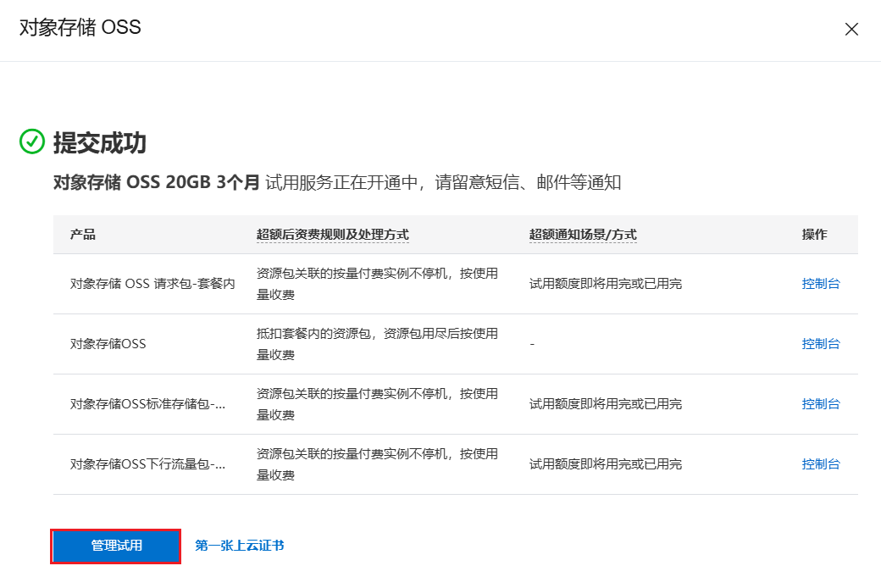Click 对象存储 OSS 20GB 3个月 text
This screenshot has height=588, width=881.
[157, 182]
